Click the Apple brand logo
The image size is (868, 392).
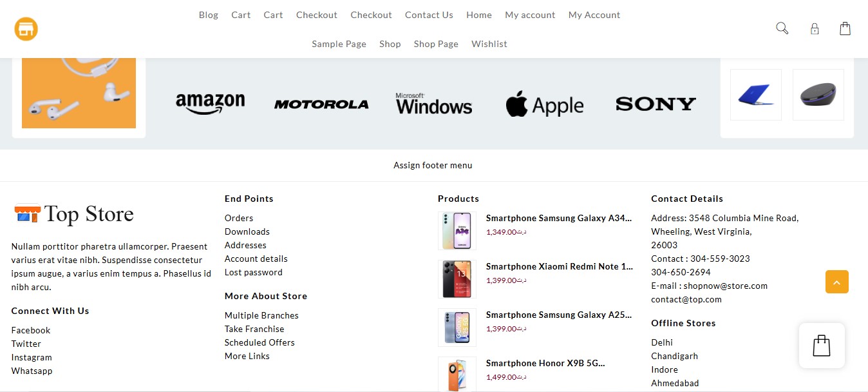pyautogui.click(x=544, y=104)
